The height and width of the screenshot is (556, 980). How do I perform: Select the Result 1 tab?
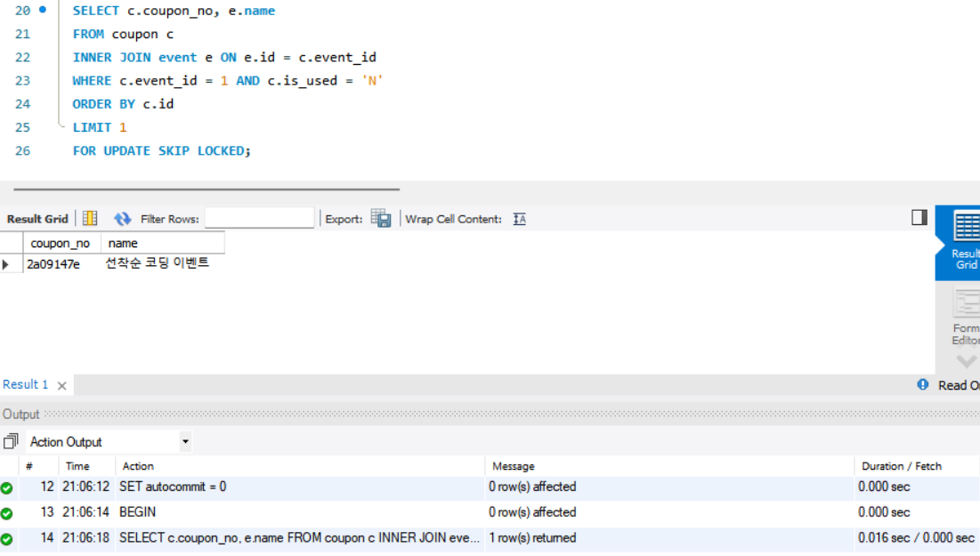click(x=26, y=384)
